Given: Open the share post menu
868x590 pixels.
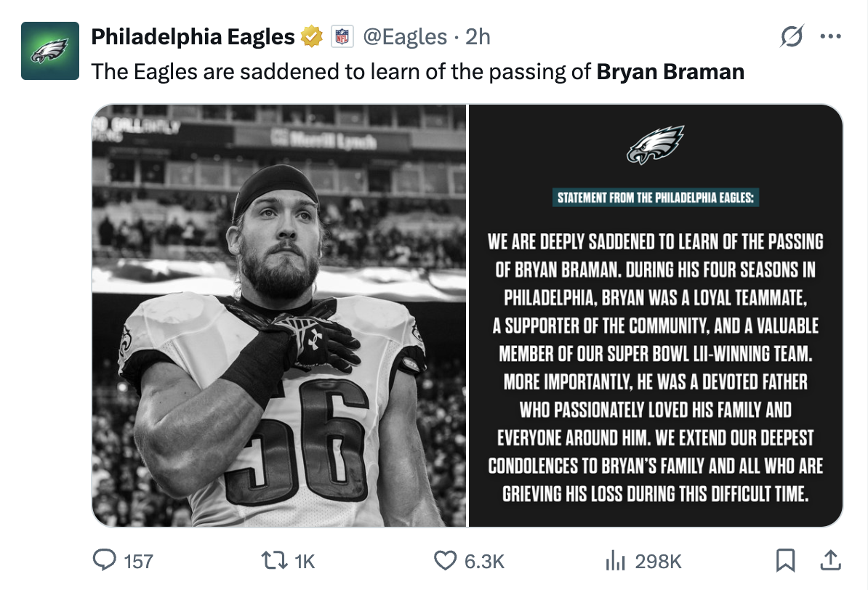Looking at the screenshot, I should coord(830,560).
